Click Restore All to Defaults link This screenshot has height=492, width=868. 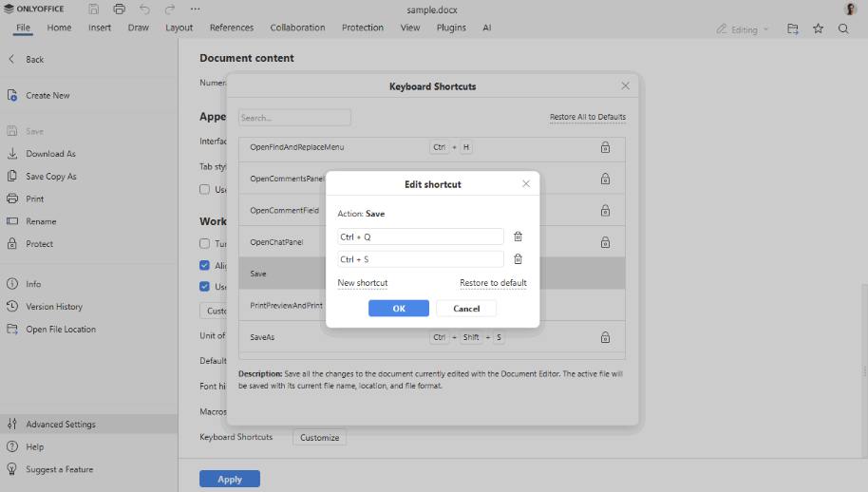[x=587, y=117]
